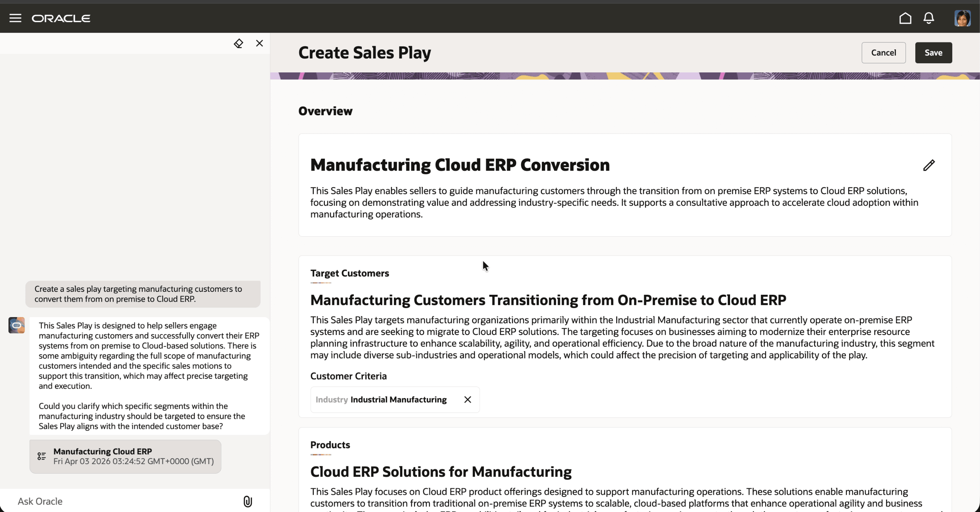This screenshot has height=512, width=980.
Task: Click the Oracle assistant avatar in chat
Action: point(17,325)
